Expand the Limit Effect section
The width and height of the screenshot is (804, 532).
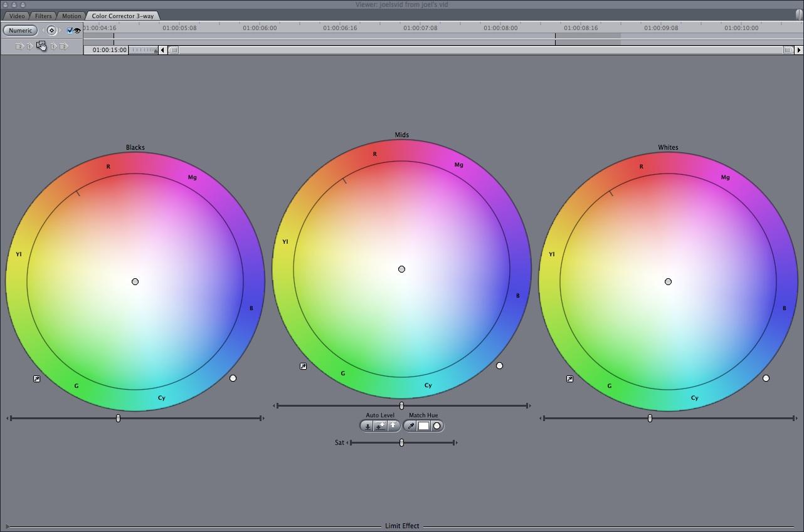click(7, 526)
